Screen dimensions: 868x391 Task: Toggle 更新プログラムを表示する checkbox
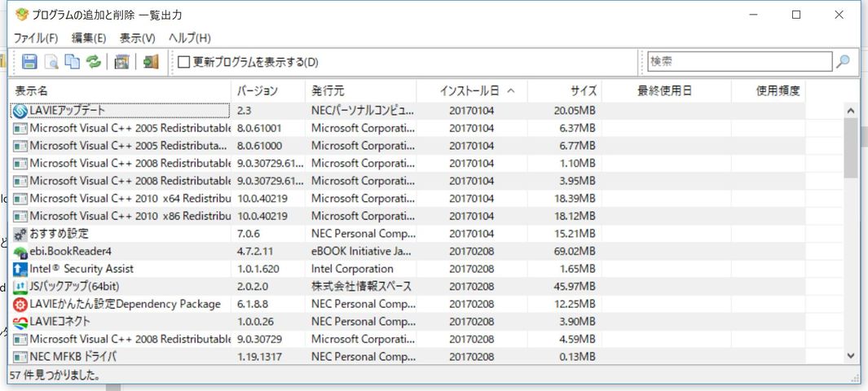click(x=183, y=62)
